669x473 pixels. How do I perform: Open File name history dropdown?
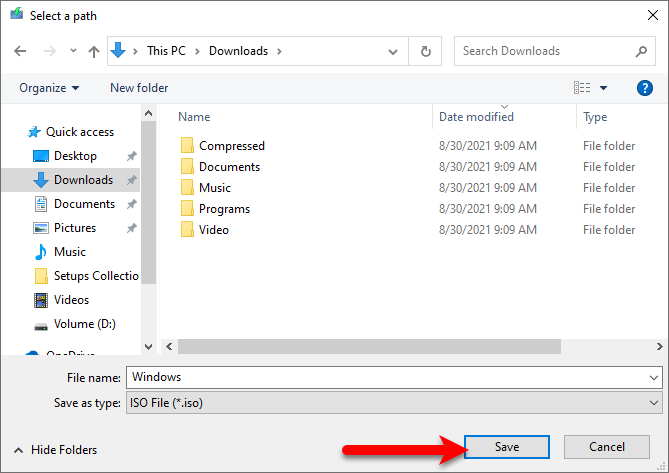653,377
